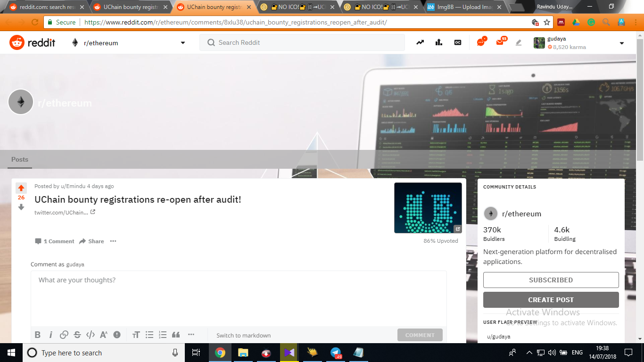
Task: Apply strikethrough in comment editor
Action: [x=77, y=335]
